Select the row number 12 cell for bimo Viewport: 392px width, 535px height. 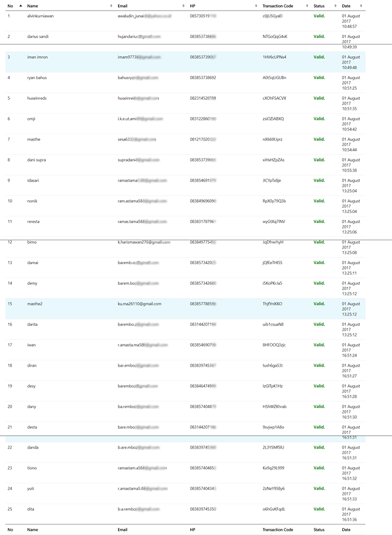pyautogui.click(x=10, y=242)
